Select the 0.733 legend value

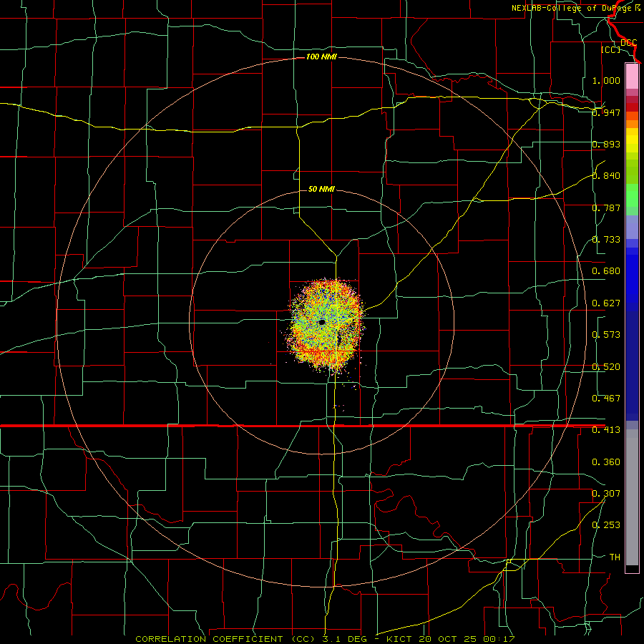(606, 239)
